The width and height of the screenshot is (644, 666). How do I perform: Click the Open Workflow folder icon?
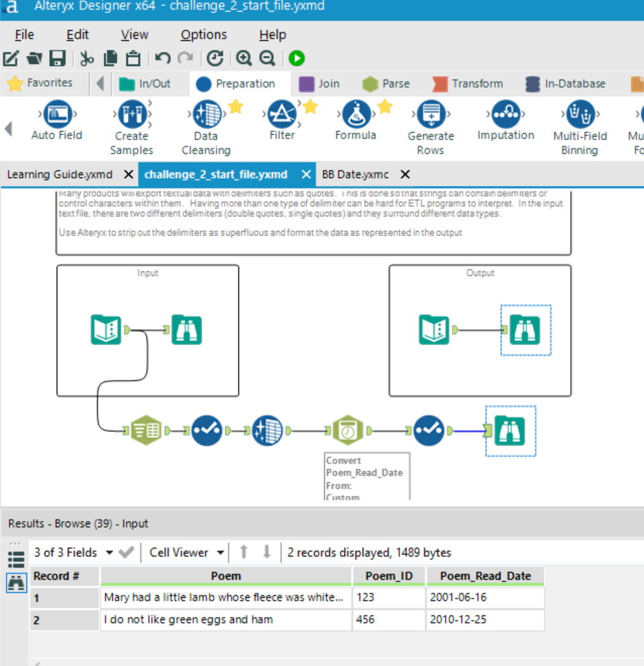tap(34, 58)
